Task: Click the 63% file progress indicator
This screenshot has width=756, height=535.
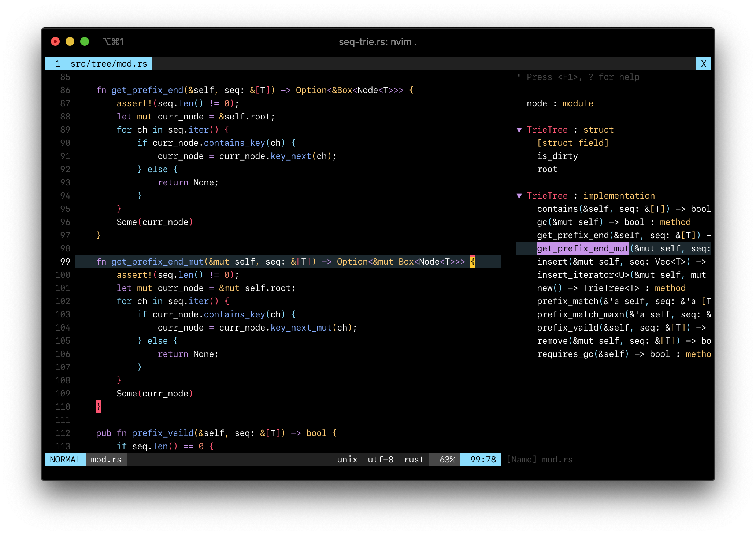Action: (x=447, y=460)
